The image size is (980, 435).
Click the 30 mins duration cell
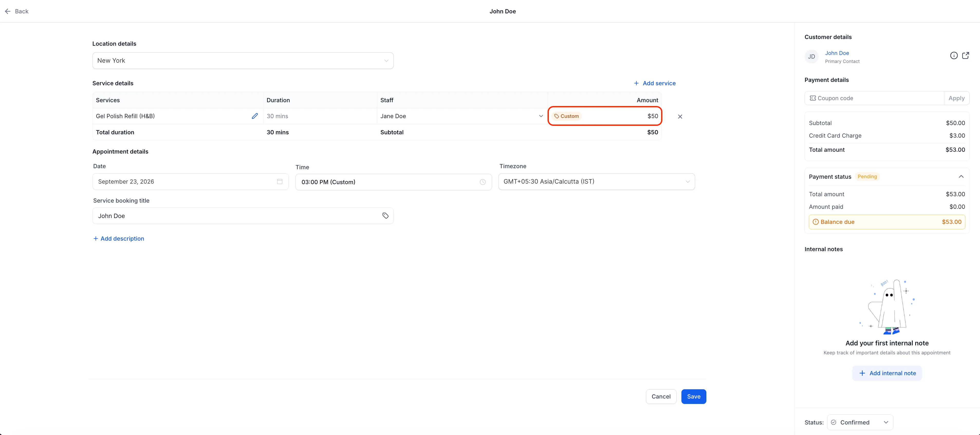tap(320, 116)
